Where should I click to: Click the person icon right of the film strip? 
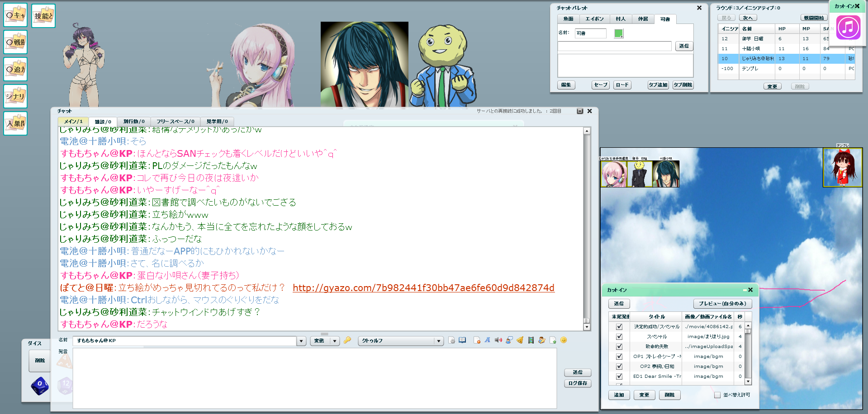(x=542, y=340)
